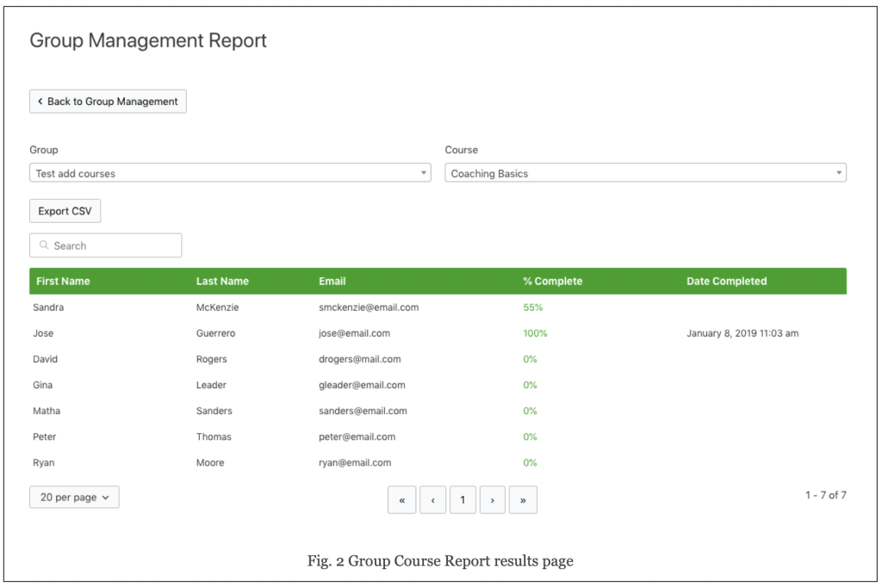Click first name Matha
The width and height of the screenshot is (882, 588).
47,411
